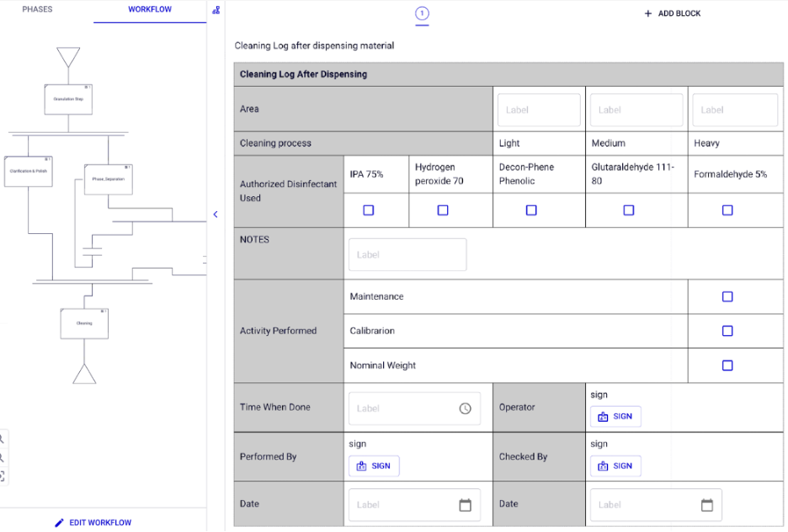
Task: Open the workflow hierarchy icon beside WORKFLOW tab
Action: coord(216,9)
